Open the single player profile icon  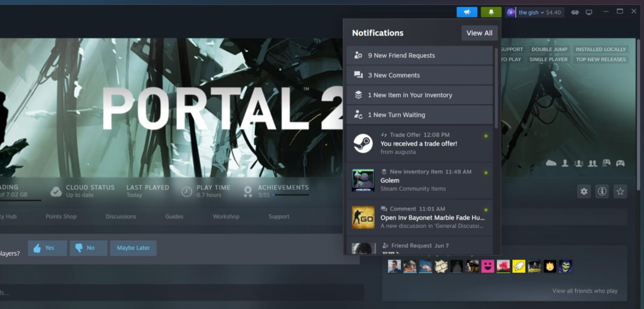pos(565,163)
